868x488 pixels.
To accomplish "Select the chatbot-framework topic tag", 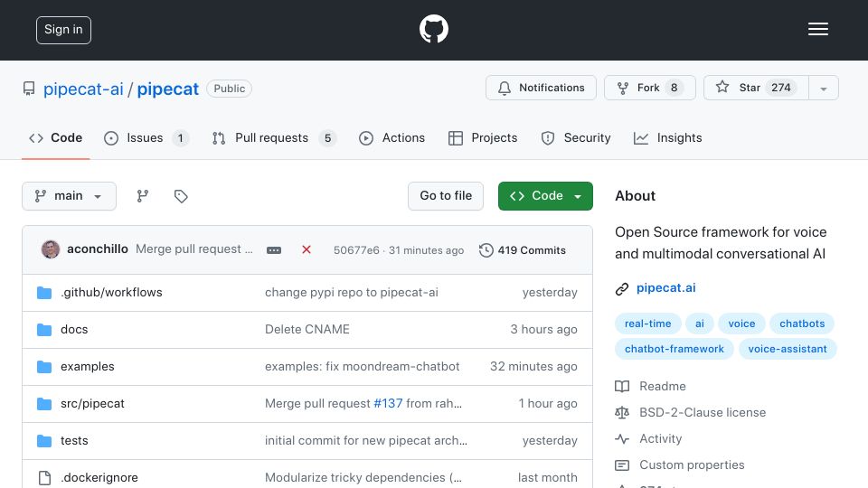I will tap(675, 349).
